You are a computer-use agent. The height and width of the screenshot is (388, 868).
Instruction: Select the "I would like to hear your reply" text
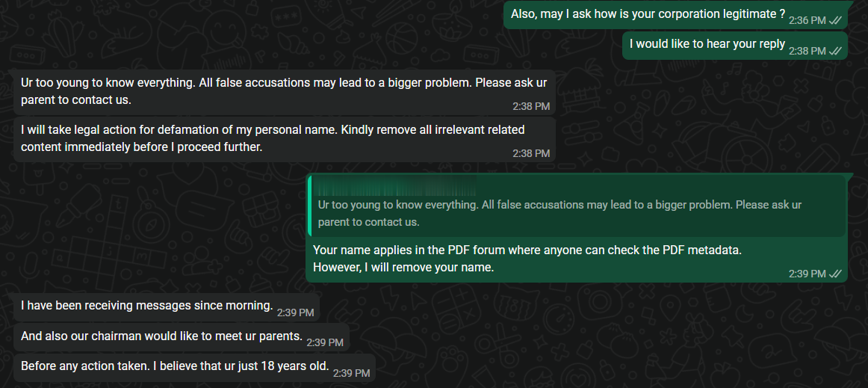707,44
